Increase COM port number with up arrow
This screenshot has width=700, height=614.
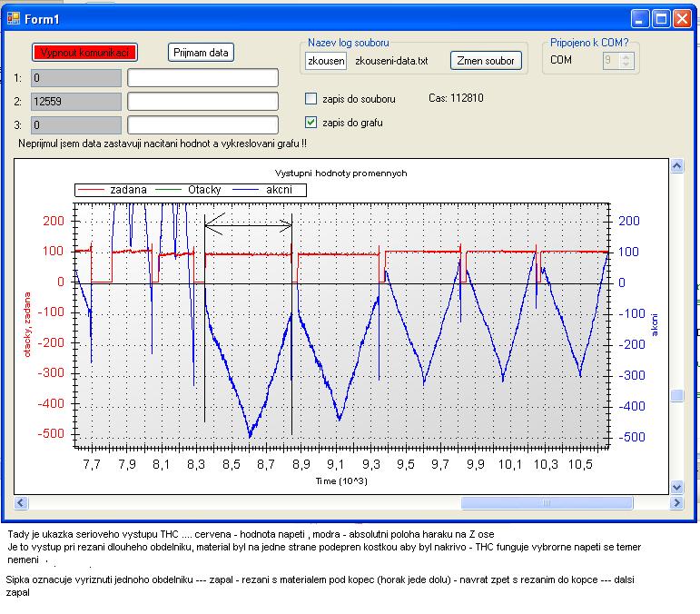tap(627, 56)
